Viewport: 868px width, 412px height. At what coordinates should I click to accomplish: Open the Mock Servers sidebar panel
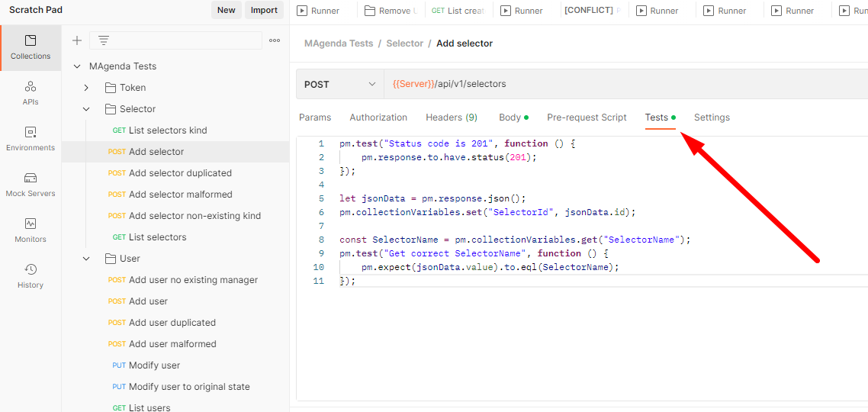click(x=31, y=185)
